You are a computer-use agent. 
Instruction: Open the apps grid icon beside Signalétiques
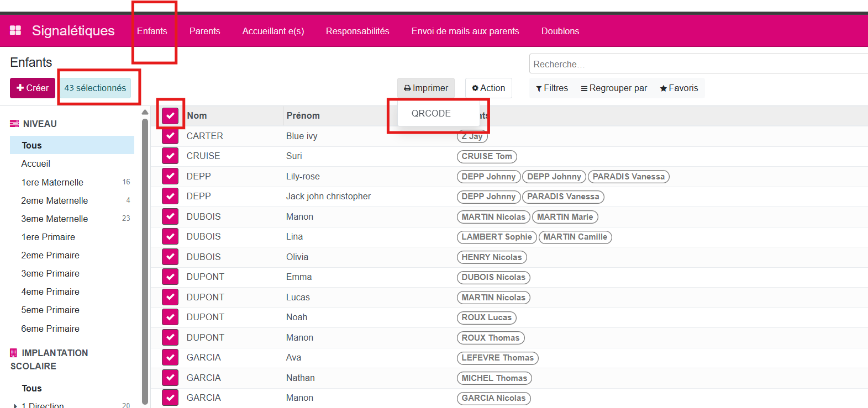coord(15,30)
